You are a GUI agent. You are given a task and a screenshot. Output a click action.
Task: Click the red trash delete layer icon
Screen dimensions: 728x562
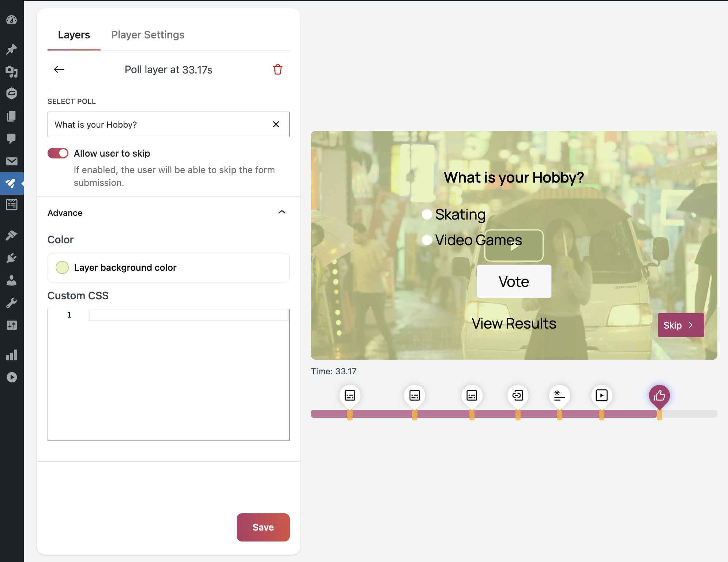(278, 70)
